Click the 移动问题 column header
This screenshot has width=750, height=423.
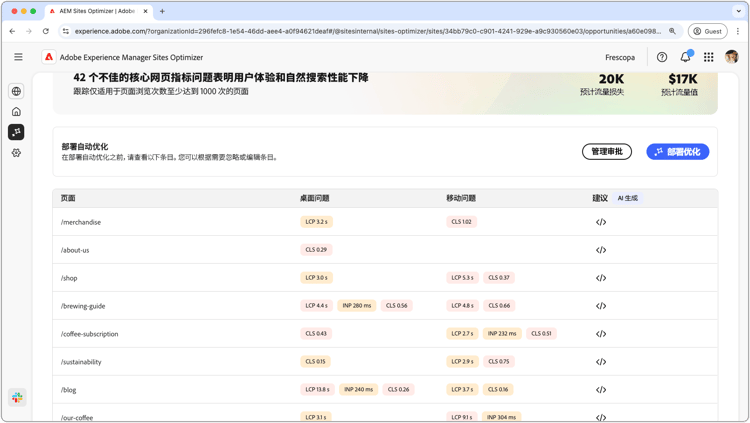pyautogui.click(x=461, y=198)
